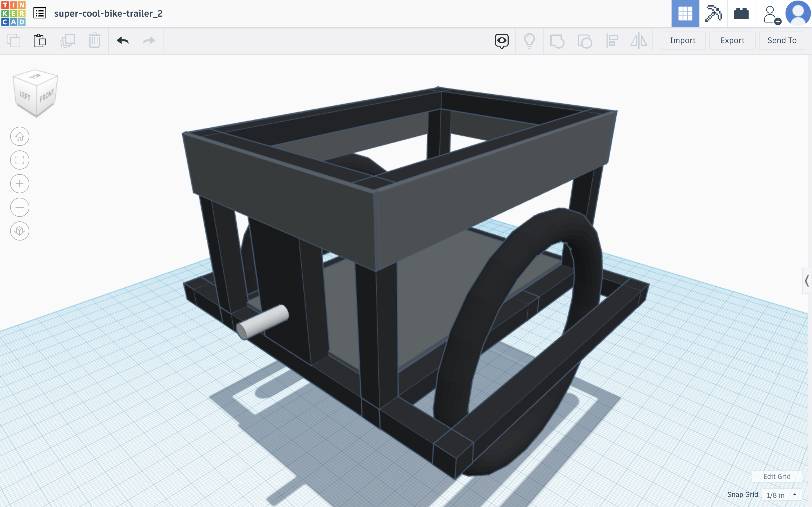Zoom out with the minus button

[x=20, y=207]
